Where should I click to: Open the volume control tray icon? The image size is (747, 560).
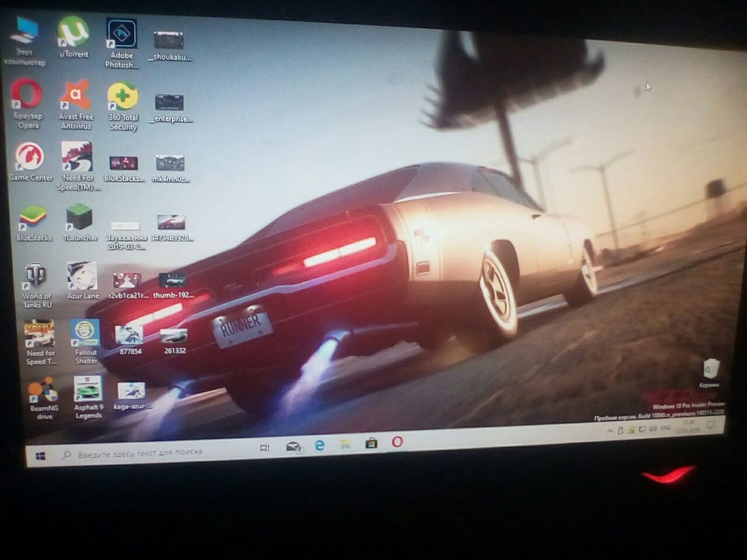pos(652,429)
